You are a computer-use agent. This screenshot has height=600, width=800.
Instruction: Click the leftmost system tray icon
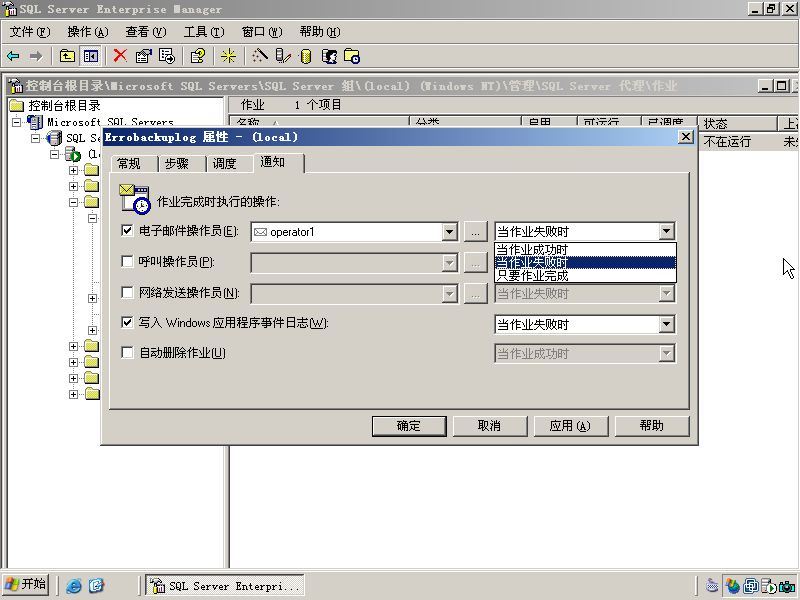click(x=712, y=586)
